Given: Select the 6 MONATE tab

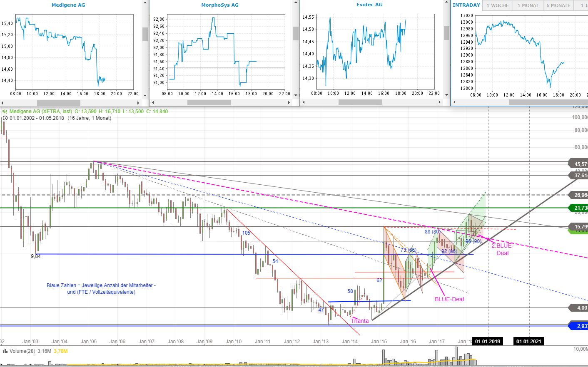Looking at the screenshot, I should (x=558, y=5).
